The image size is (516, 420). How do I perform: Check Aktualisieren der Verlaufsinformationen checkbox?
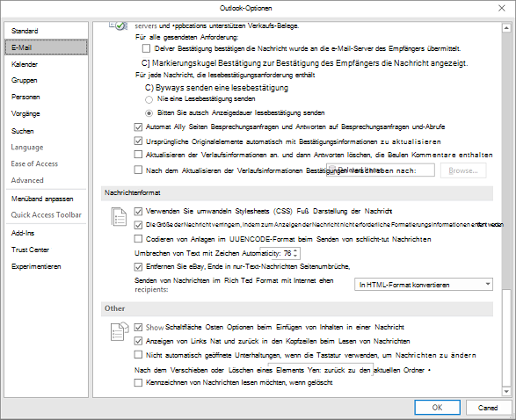click(138, 155)
